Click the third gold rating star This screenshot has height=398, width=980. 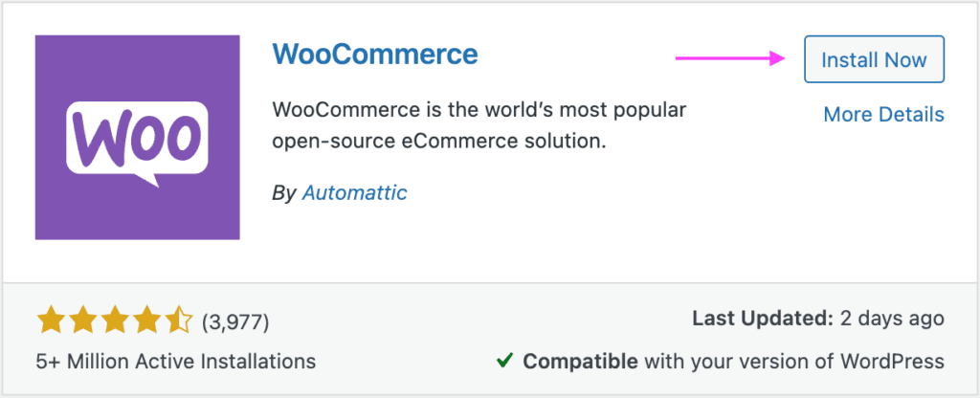[115, 321]
